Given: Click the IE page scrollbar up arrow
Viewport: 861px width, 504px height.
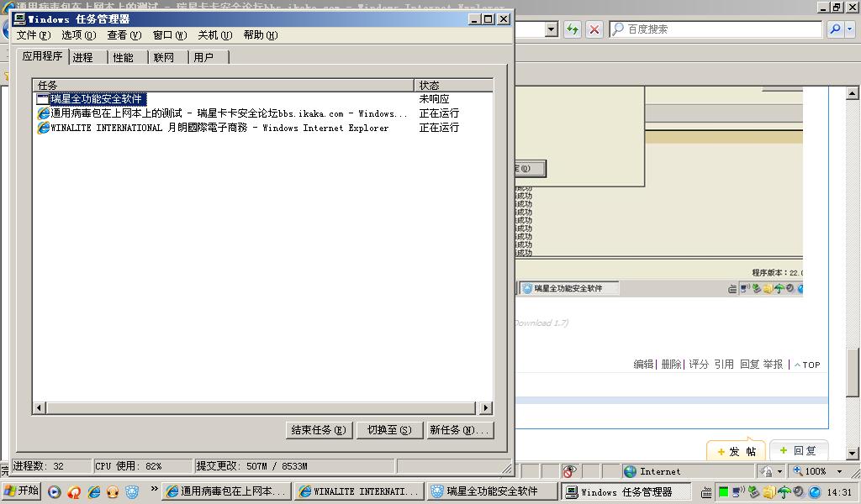Looking at the screenshot, I should (x=853, y=93).
